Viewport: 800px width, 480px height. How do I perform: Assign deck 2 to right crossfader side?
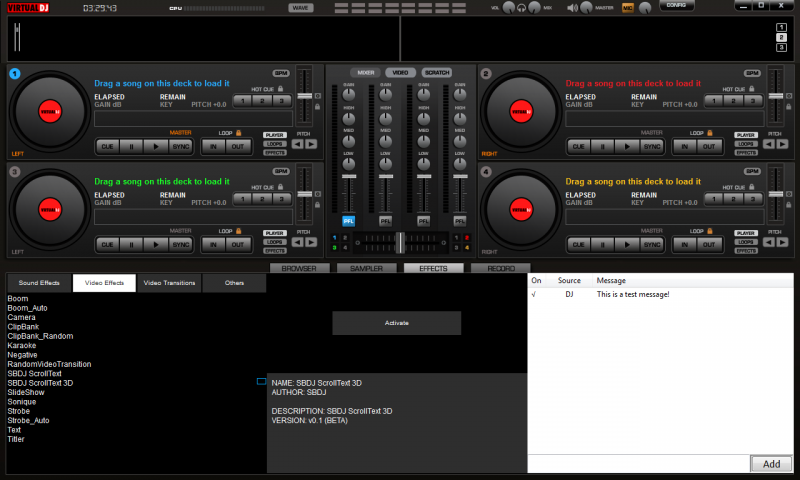coord(467,238)
